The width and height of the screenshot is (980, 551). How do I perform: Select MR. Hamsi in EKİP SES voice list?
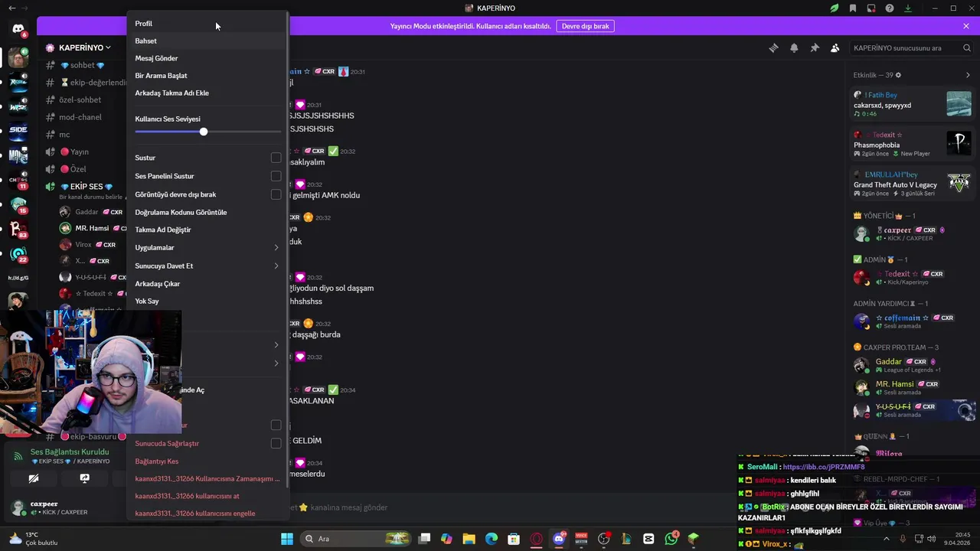pyautogui.click(x=92, y=228)
